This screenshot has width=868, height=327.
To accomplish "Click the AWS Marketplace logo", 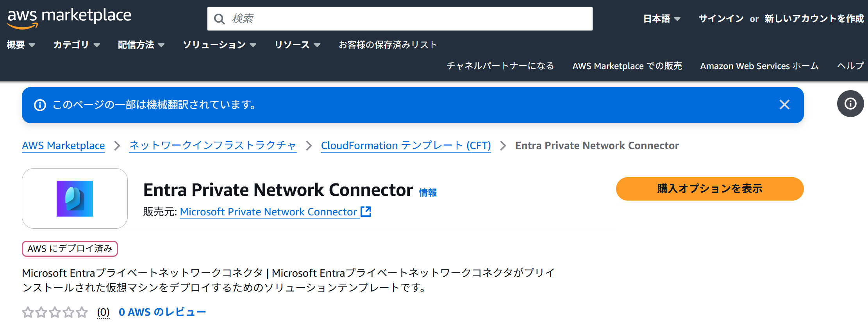I will click(x=69, y=18).
